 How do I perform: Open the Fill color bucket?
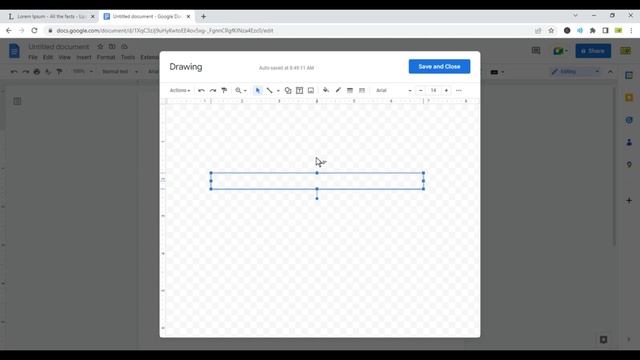point(326,90)
